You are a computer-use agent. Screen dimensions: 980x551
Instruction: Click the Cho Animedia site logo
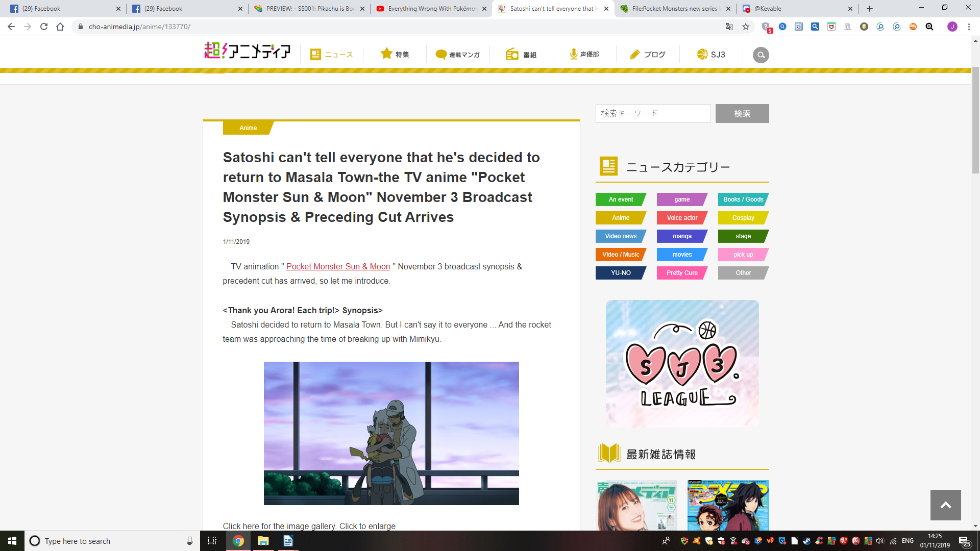247,51
